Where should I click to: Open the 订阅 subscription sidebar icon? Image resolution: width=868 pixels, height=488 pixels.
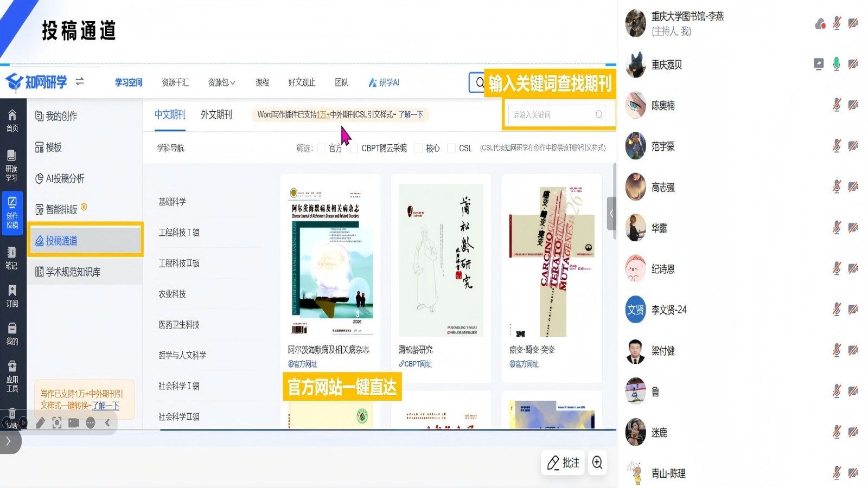point(12,296)
